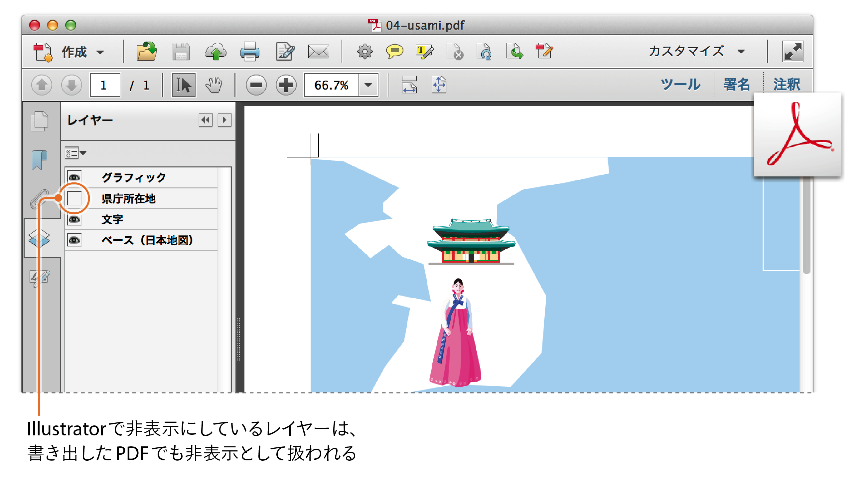Click the fullscreen expand icon
This screenshot has width=868, height=480.
coord(793,51)
